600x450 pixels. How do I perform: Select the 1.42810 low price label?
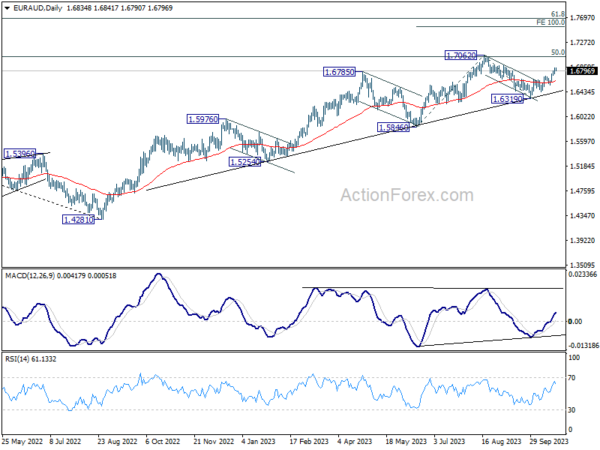(x=78, y=220)
